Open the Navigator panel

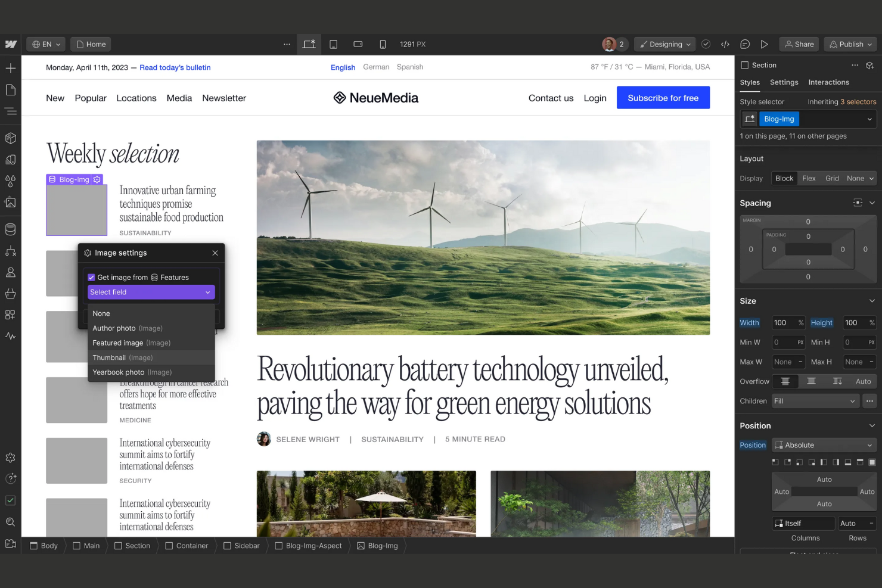click(x=10, y=111)
